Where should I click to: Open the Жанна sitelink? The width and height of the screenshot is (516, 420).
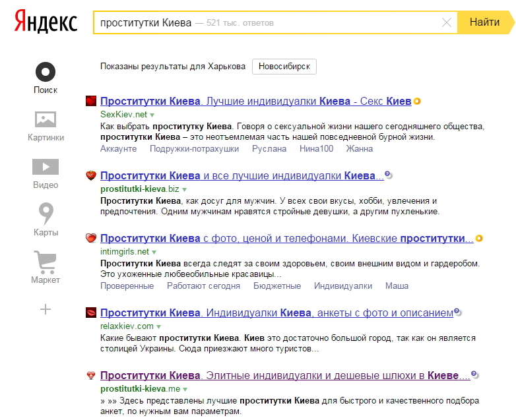tap(360, 148)
